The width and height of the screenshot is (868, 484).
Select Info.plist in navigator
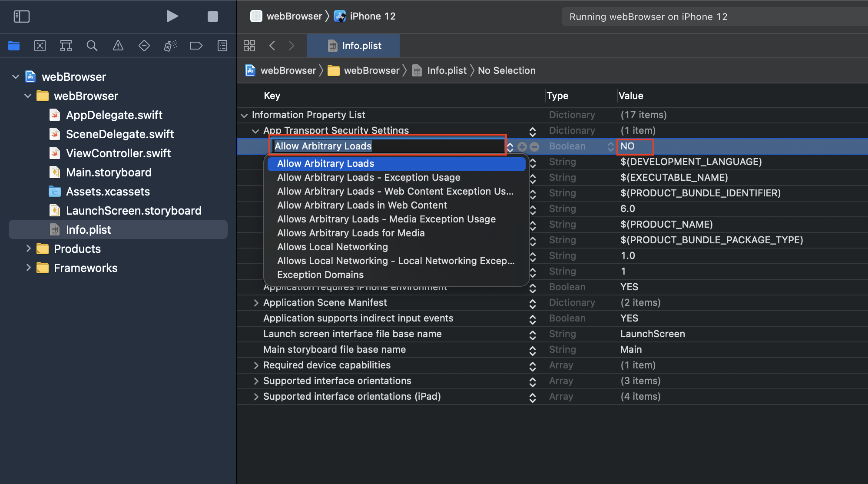point(118,229)
